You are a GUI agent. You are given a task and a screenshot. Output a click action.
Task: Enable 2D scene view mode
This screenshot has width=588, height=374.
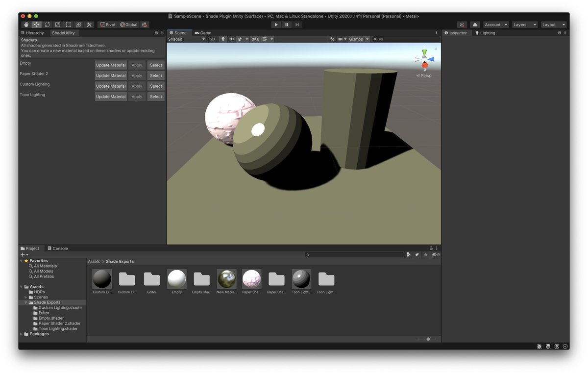point(213,39)
